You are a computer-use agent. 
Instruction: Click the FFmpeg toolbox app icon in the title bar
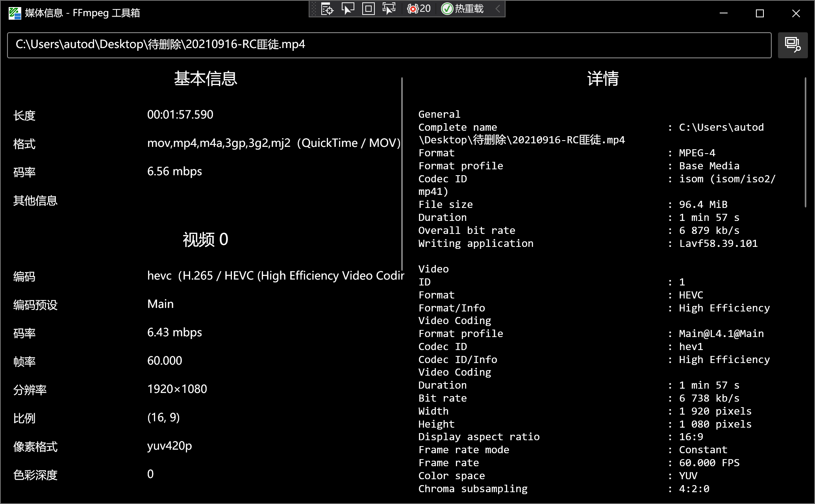(15, 13)
